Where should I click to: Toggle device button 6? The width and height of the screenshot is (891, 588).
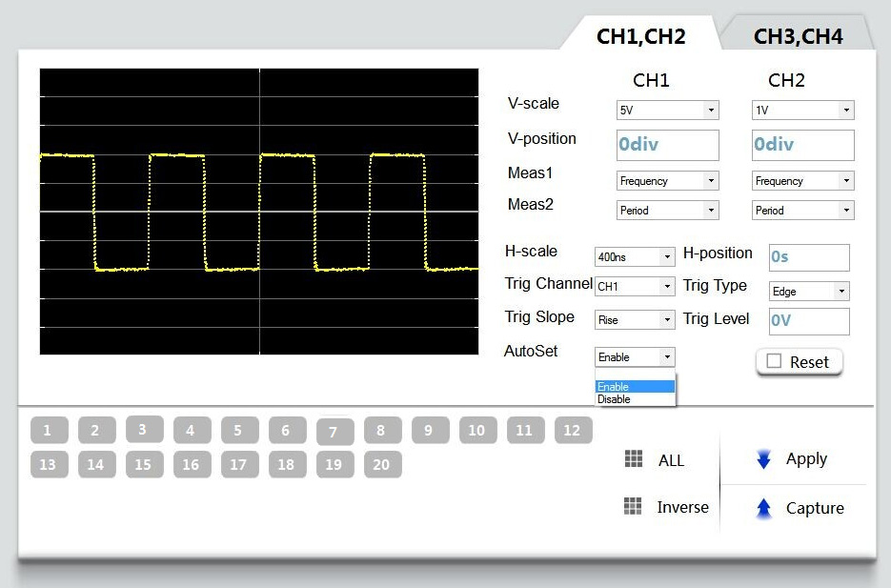tap(288, 430)
